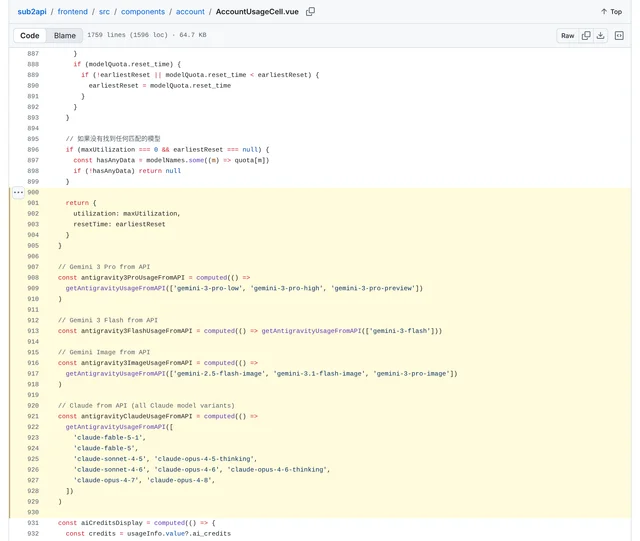Viewport: 640px width, 541px height.
Task: Click 'claude-opus-4-6-thinking' string
Action: pos(277,470)
